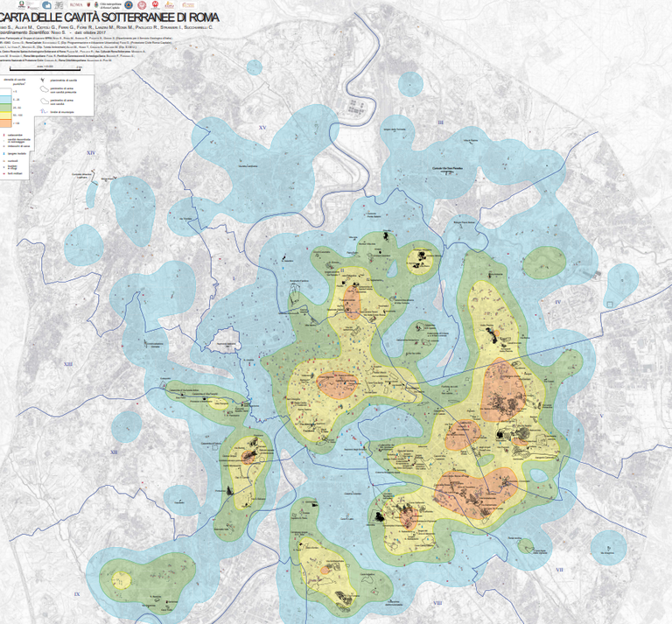
Task: Click the Municipio XII label on the map
Action: pos(114,452)
